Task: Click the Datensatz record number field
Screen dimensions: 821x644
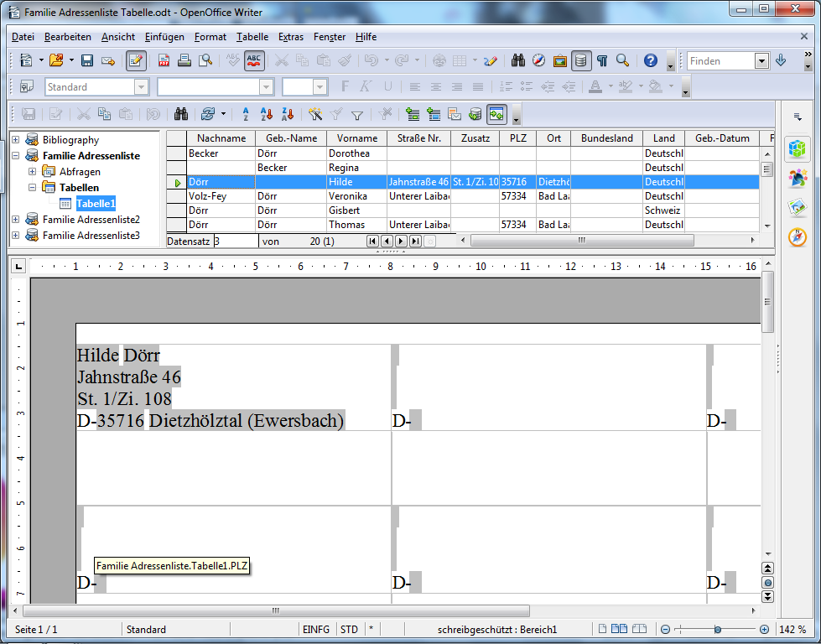Action: [x=235, y=241]
